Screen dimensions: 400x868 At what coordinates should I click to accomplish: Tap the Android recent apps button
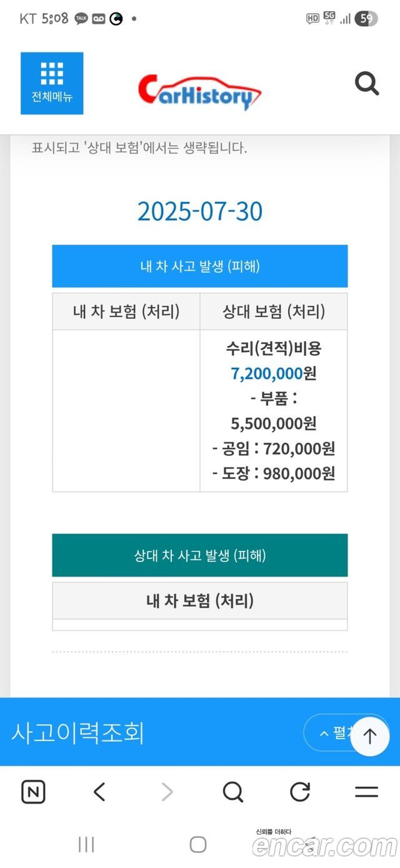(x=86, y=844)
